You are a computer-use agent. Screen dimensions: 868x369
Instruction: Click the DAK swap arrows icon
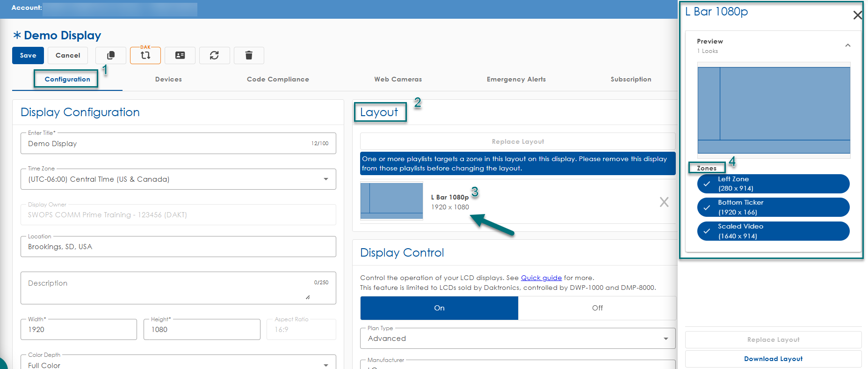(145, 55)
